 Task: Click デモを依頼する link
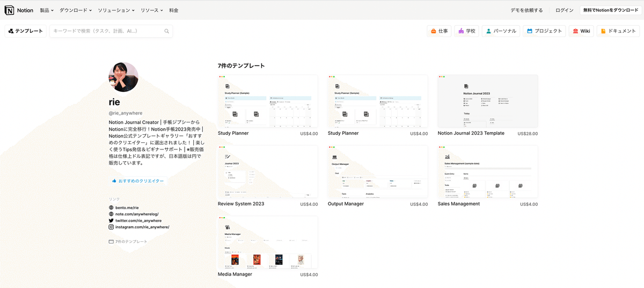tap(526, 10)
